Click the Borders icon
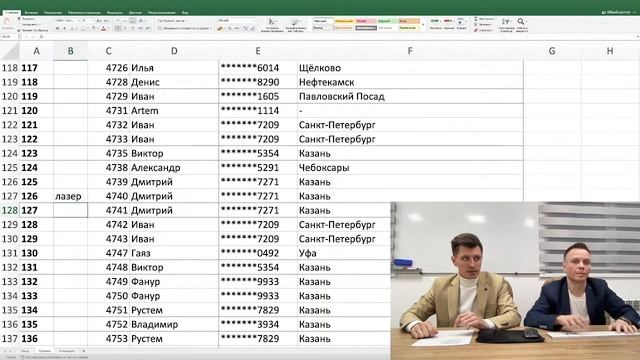This screenshot has width=640, height=360. tap(83, 29)
